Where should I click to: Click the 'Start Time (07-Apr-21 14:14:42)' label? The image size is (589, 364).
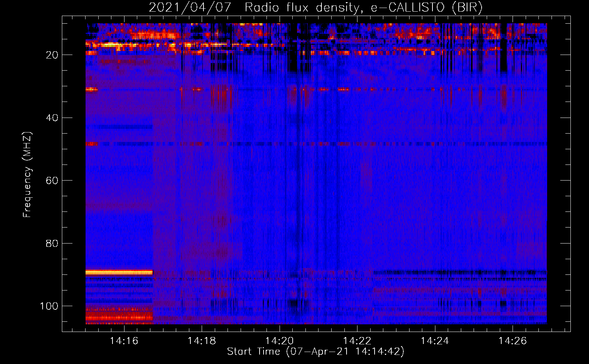316,352
